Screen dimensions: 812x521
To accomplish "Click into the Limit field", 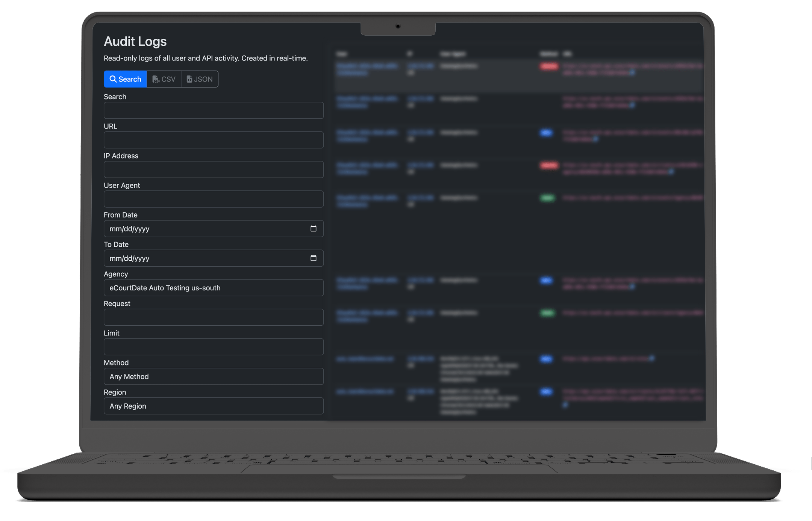I will [x=213, y=347].
